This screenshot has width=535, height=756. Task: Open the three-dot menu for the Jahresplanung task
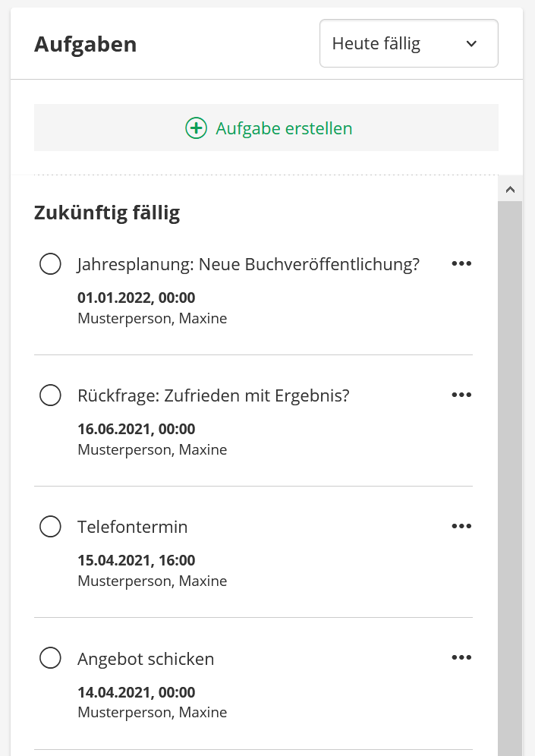point(461,263)
